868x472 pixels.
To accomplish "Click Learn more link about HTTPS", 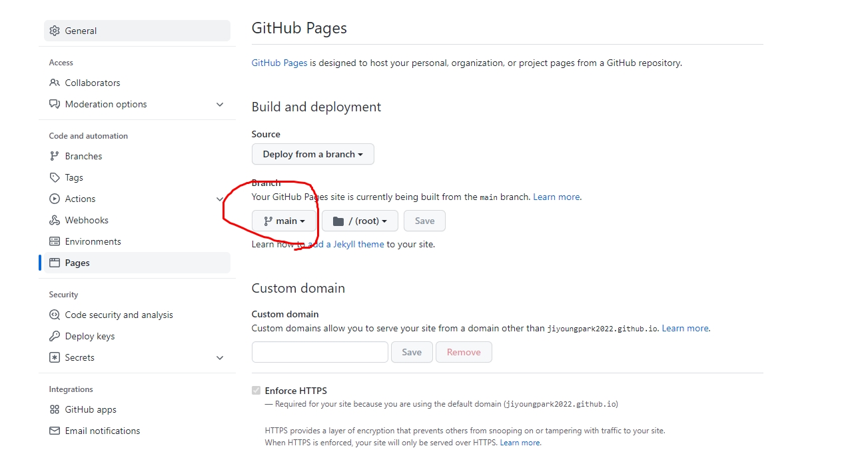I will [520, 443].
